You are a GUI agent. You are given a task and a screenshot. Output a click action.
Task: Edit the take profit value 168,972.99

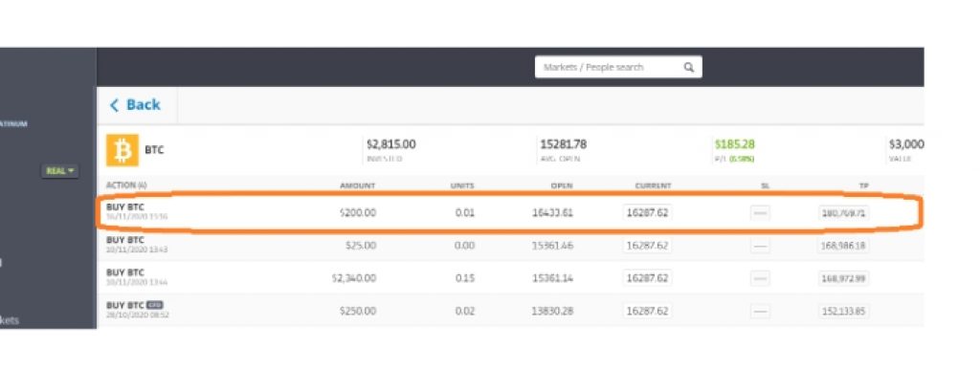[x=844, y=278]
